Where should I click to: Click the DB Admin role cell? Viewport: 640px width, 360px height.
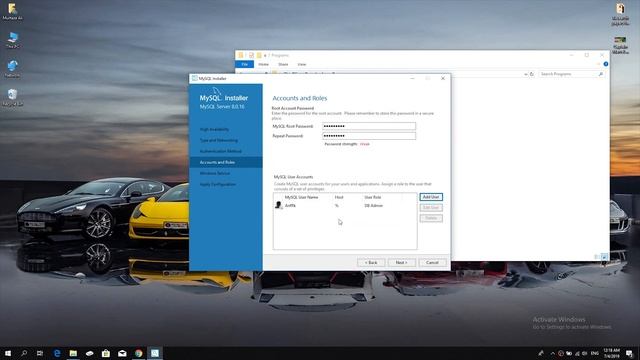coord(373,206)
